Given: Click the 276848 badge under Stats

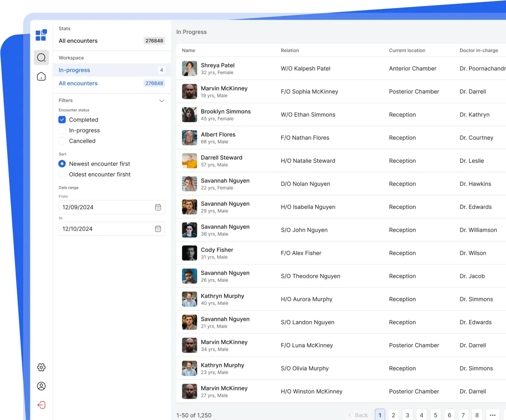Looking at the screenshot, I should click(154, 41).
